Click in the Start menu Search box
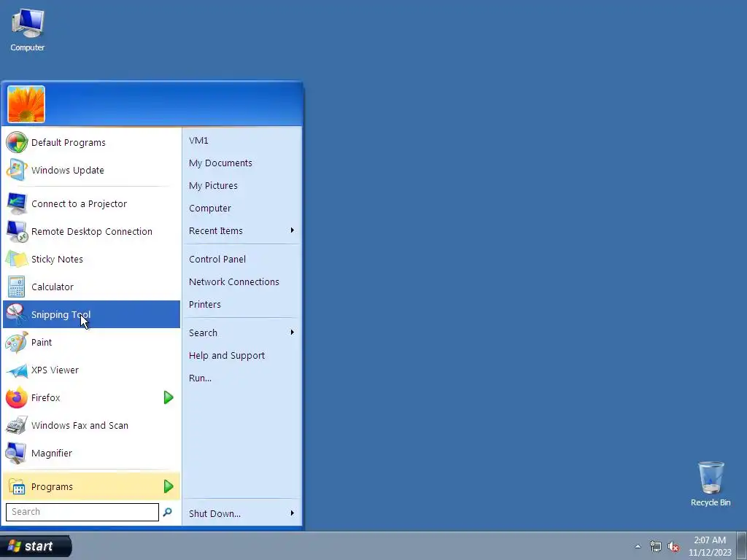 pyautogui.click(x=82, y=512)
